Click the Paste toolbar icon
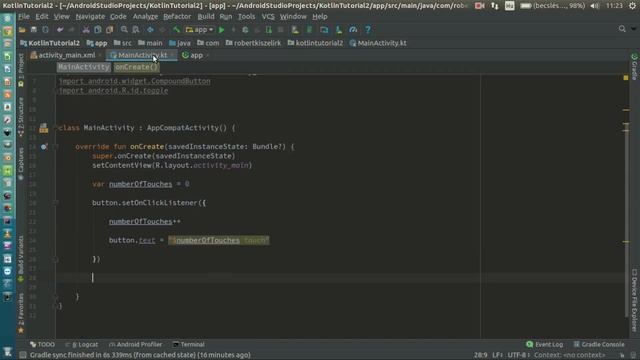640x360 pixels. (x=109, y=30)
